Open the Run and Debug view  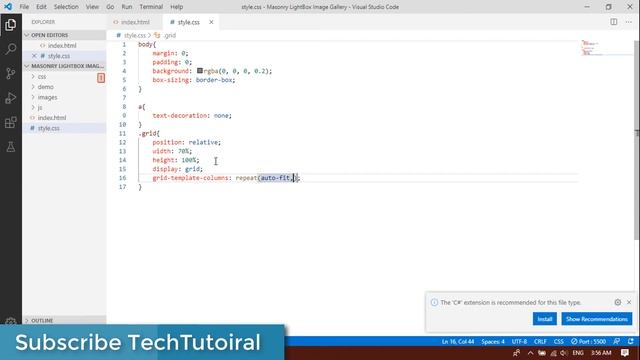point(11,98)
